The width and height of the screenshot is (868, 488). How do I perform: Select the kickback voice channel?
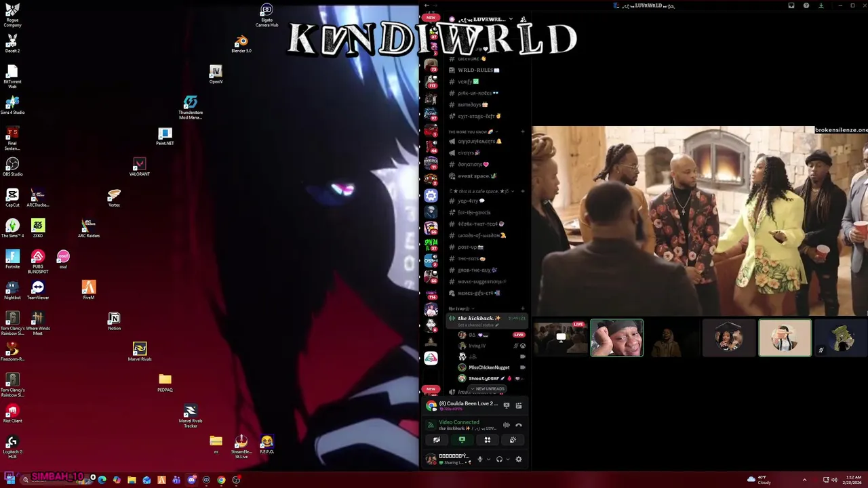486,320
